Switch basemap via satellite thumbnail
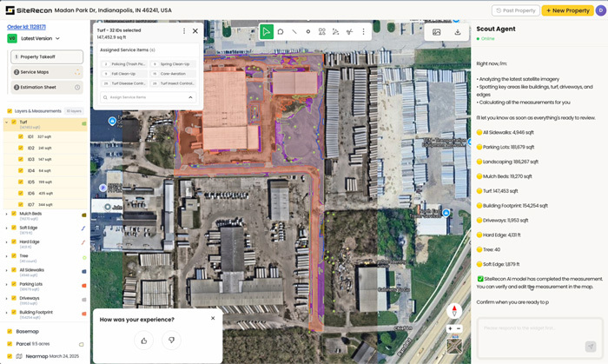This screenshot has width=608, height=364. (454, 346)
